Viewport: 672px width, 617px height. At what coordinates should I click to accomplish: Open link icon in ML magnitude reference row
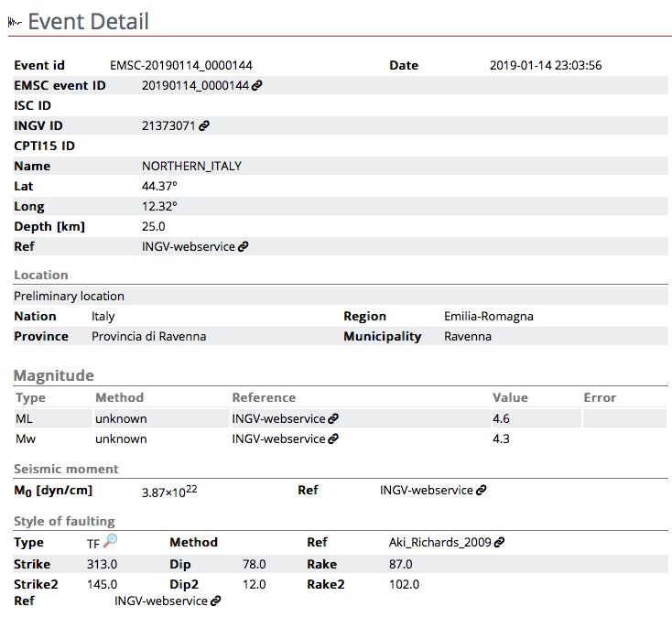point(333,418)
